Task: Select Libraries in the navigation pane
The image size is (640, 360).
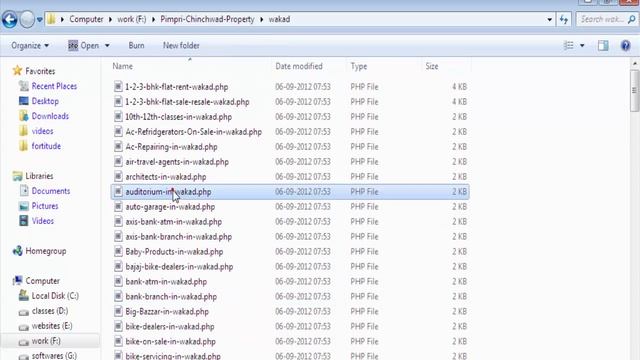Action: click(39, 176)
